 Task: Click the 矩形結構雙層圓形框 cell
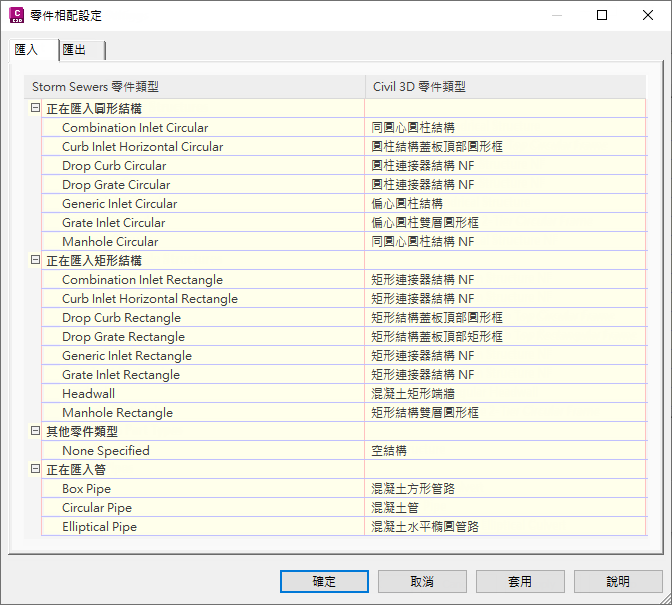506,413
